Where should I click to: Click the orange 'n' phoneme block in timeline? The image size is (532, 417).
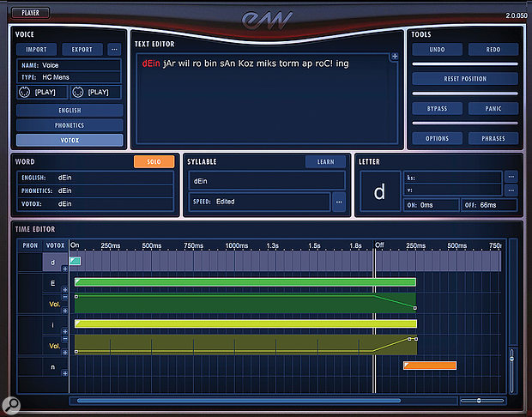(x=429, y=366)
